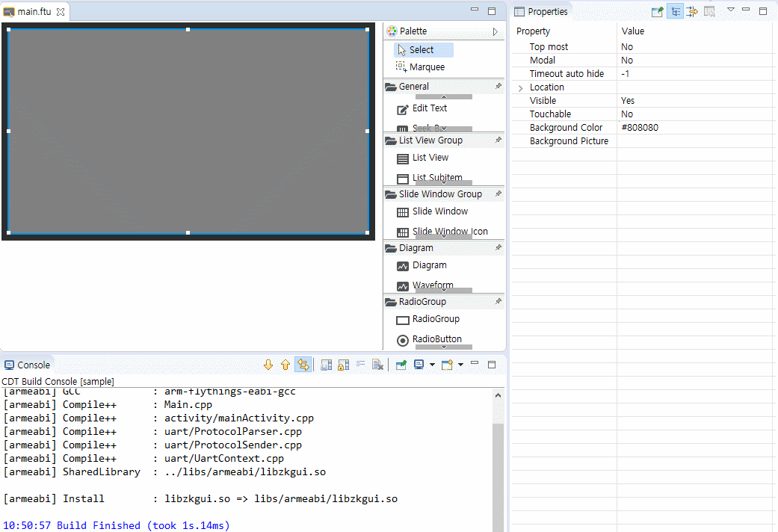778x532 pixels.
Task: Go to next error in console
Action: pos(268,365)
